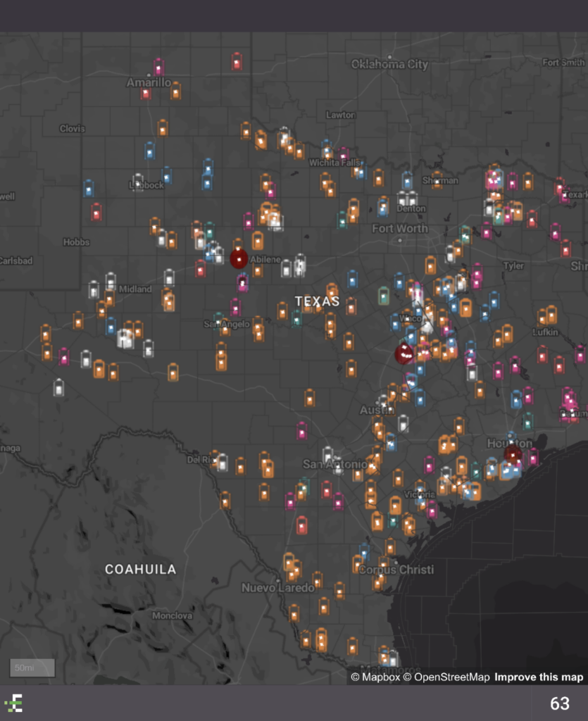Screen dimensions: 588x721
Task: Click the COAHUILA region label on the map
Action: click(x=140, y=569)
